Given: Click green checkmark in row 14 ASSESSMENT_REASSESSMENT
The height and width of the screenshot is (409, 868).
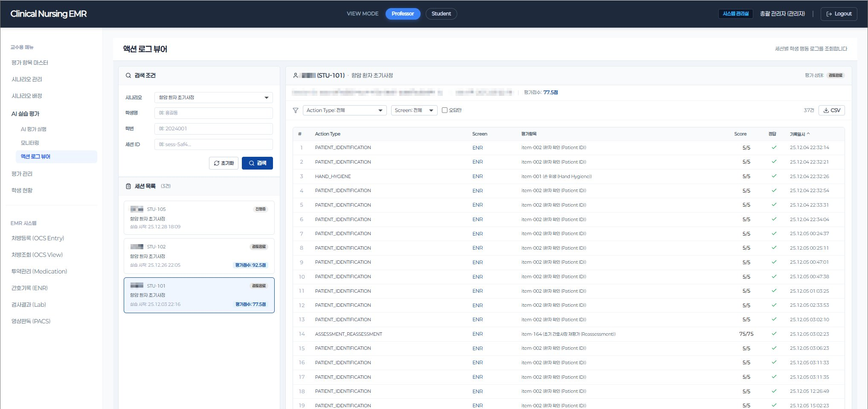Looking at the screenshot, I should click(x=774, y=334).
